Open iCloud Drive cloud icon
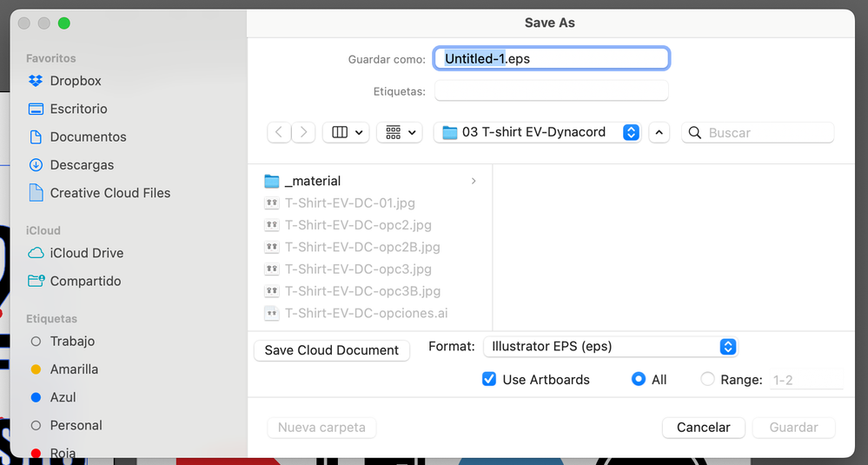 (x=36, y=253)
